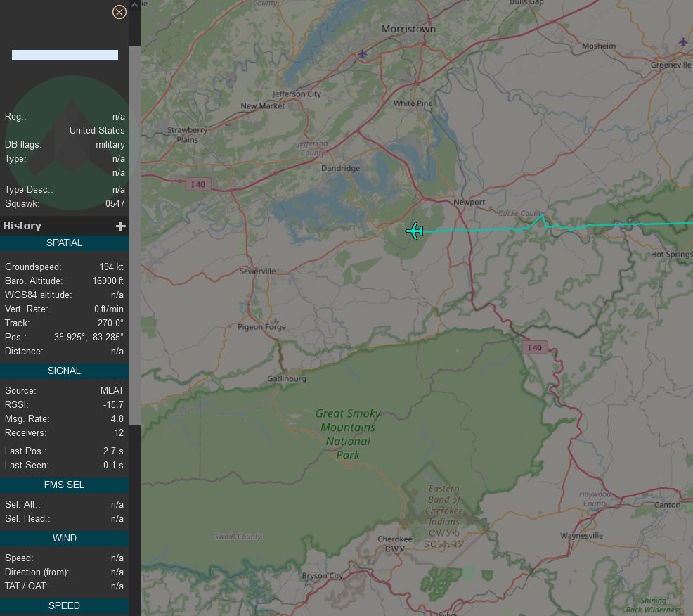
Task: Click the white callsign bar
Action: click(65, 55)
